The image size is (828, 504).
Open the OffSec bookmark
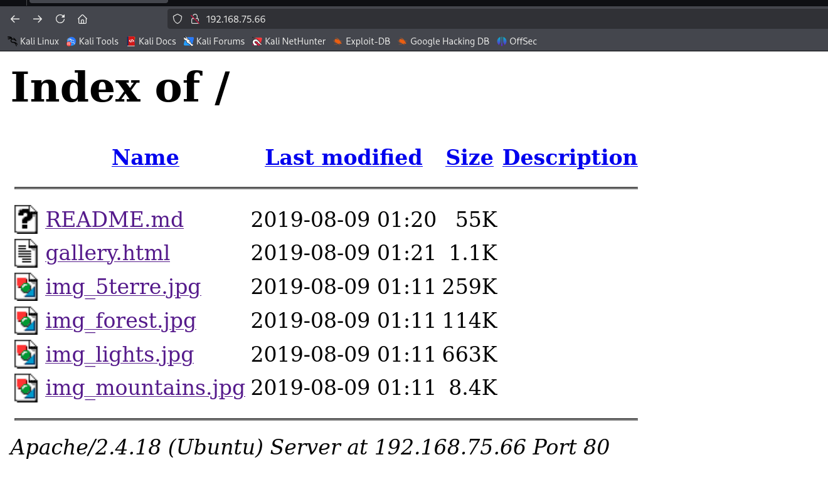coord(517,41)
